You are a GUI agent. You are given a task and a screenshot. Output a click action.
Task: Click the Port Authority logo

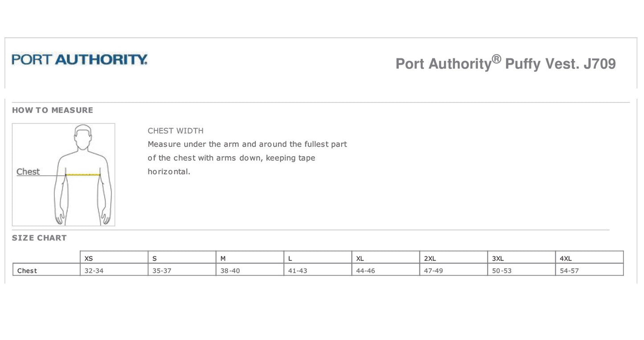coord(79,59)
